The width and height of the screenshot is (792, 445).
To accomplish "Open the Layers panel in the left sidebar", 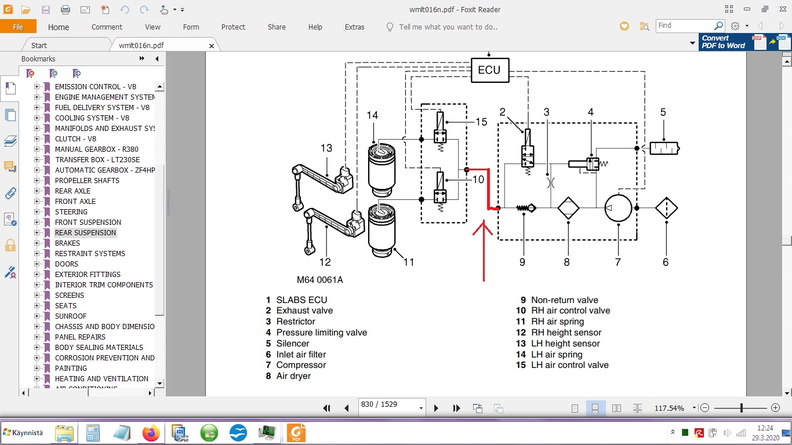I will click(x=10, y=141).
